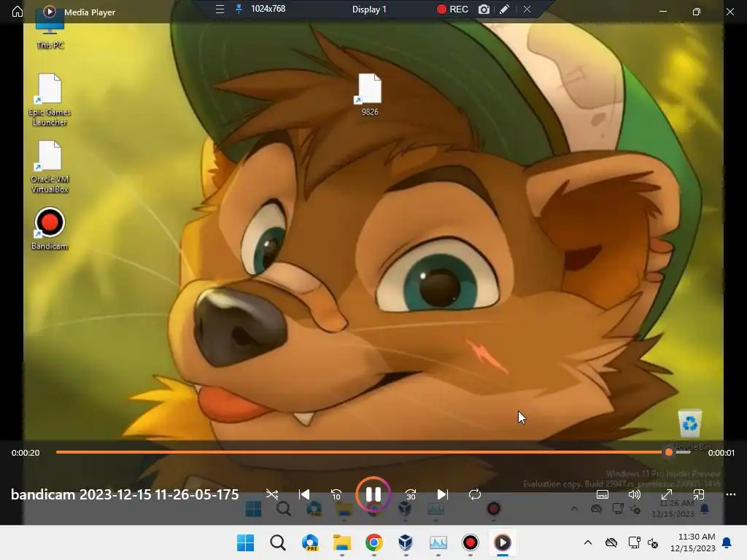
Task: Open performance monitor app in taskbar
Action: tap(438, 542)
